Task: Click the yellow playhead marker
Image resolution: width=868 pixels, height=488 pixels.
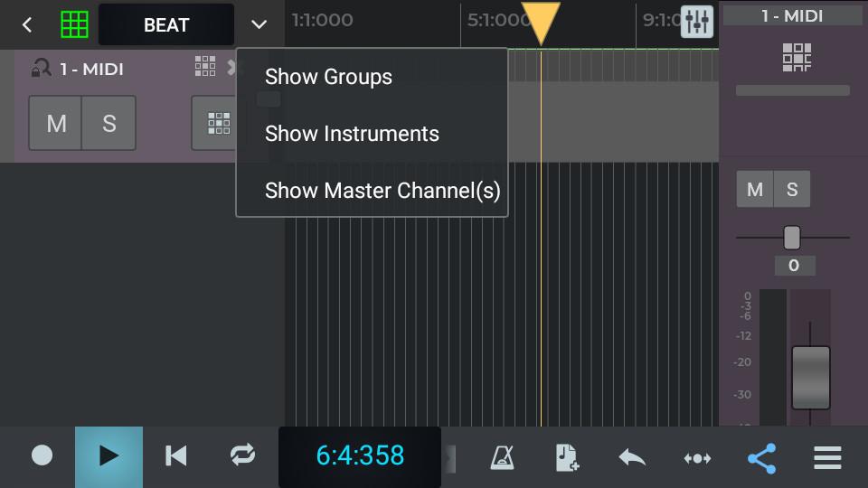Action: (541, 22)
